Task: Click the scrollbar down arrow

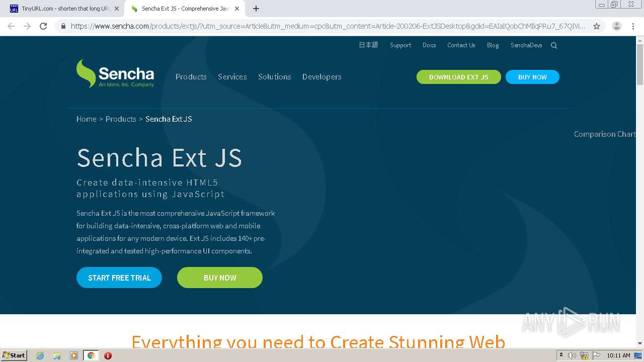Action: point(640,343)
